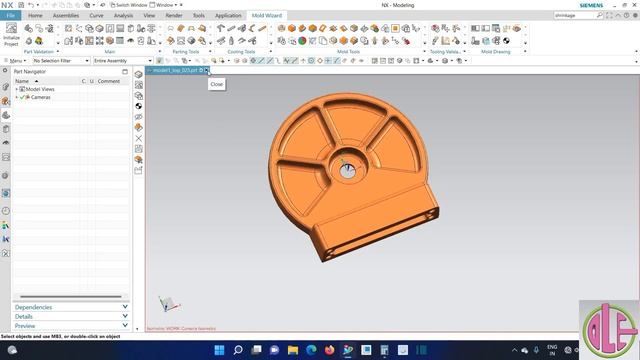Open the No Selection Filter dropdown
This screenshot has width=640, height=360.
pos(61,61)
